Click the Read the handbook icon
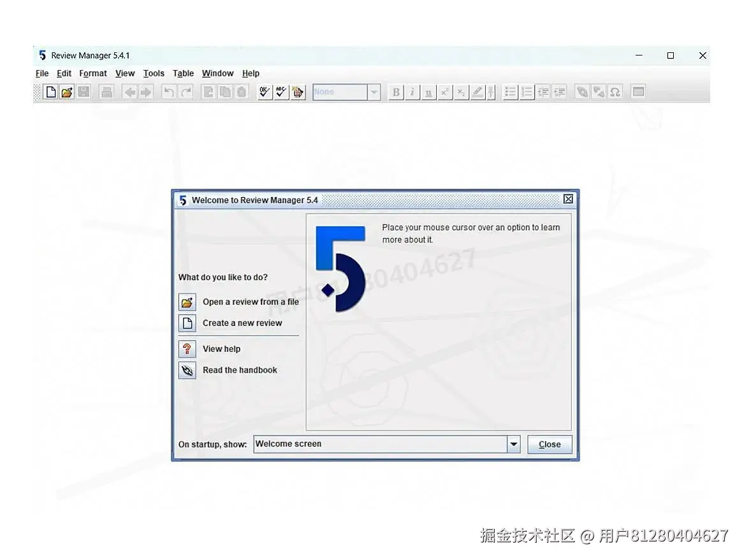The width and height of the screenshot is (744, 560). [x=187, y=370]
